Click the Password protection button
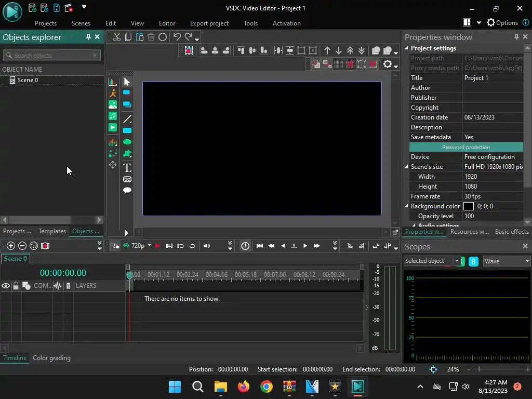 point(466,147)
